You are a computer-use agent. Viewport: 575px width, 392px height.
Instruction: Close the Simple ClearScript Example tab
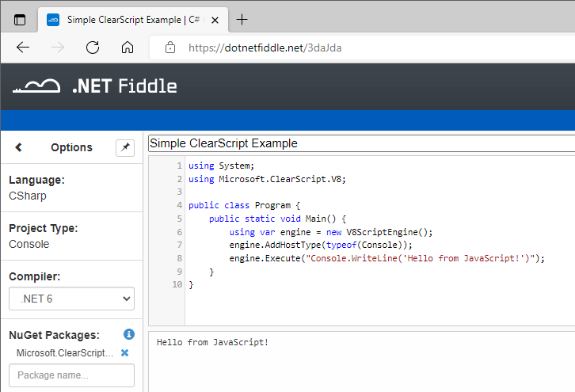pos(215,20)
